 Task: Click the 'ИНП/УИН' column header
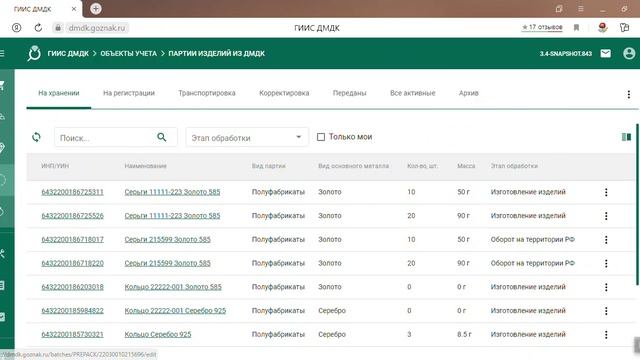55,166
